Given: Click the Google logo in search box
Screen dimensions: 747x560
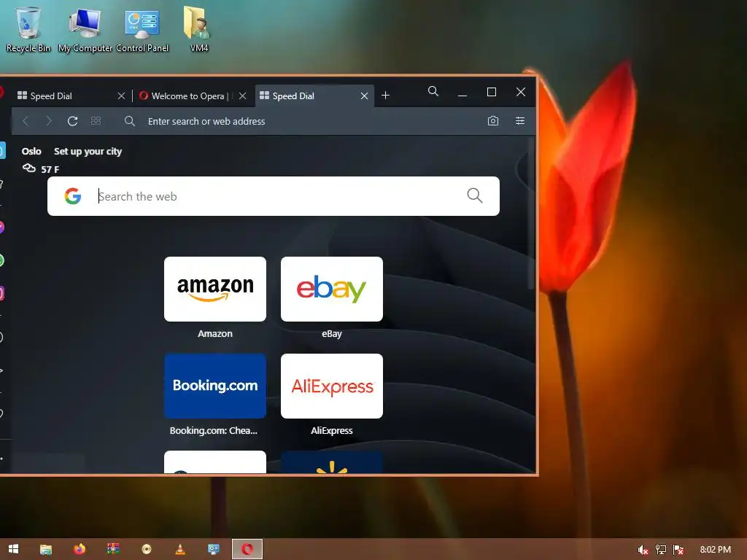Looking at the screenshot, I should coord(73,196).
